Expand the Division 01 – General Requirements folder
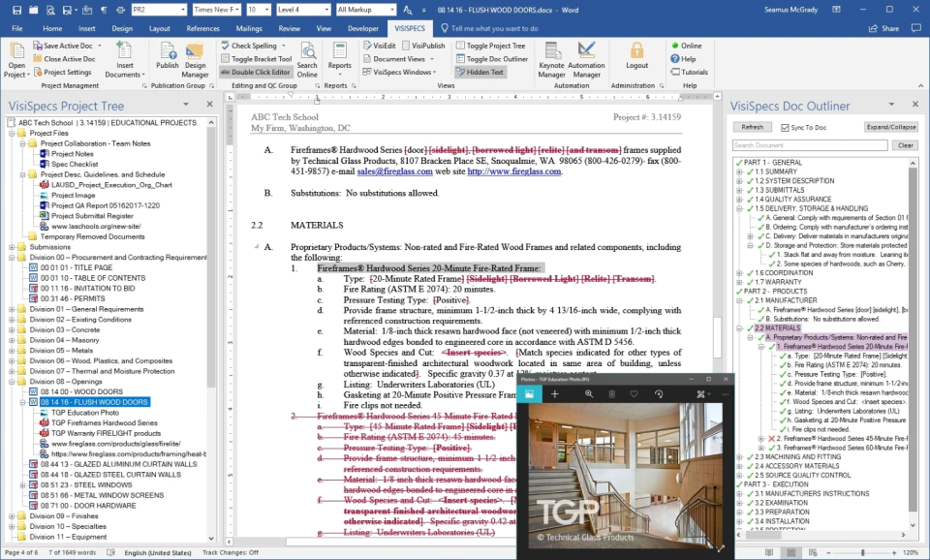The width and height of the screenshot is (930, 560). 12,309
